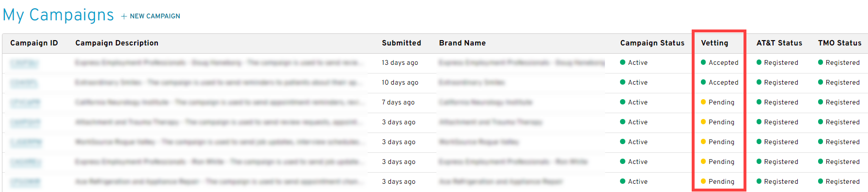
Task: Click AT&T Registered dot in second row
Action: 759,82
